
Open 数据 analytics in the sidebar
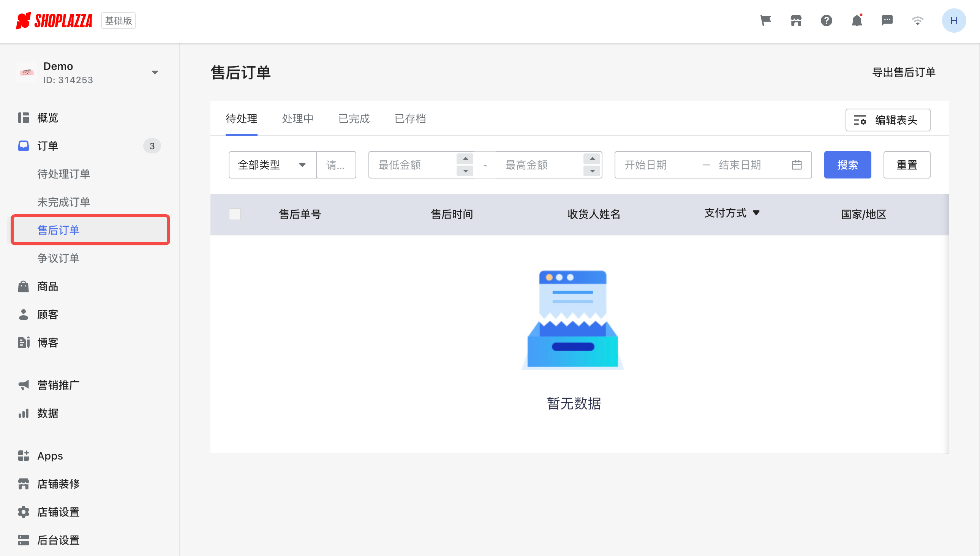coord(47,413)
